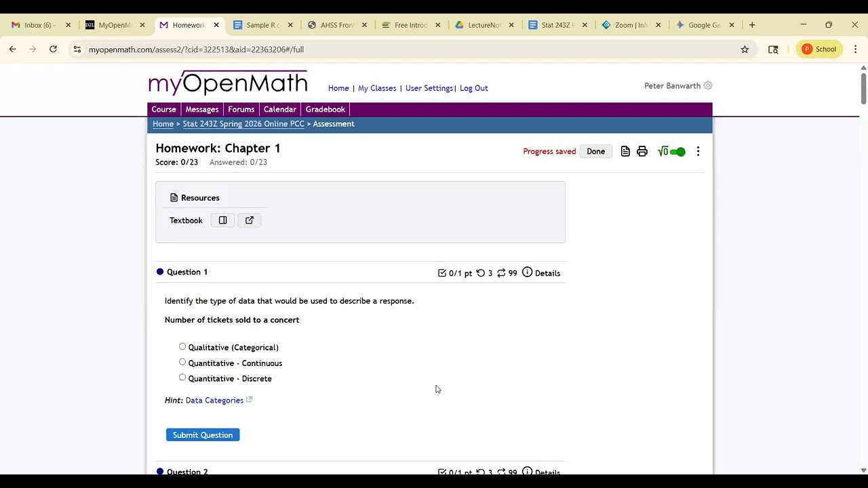
Task: Click the browser back arrow
Action: (x=12, y=49)
